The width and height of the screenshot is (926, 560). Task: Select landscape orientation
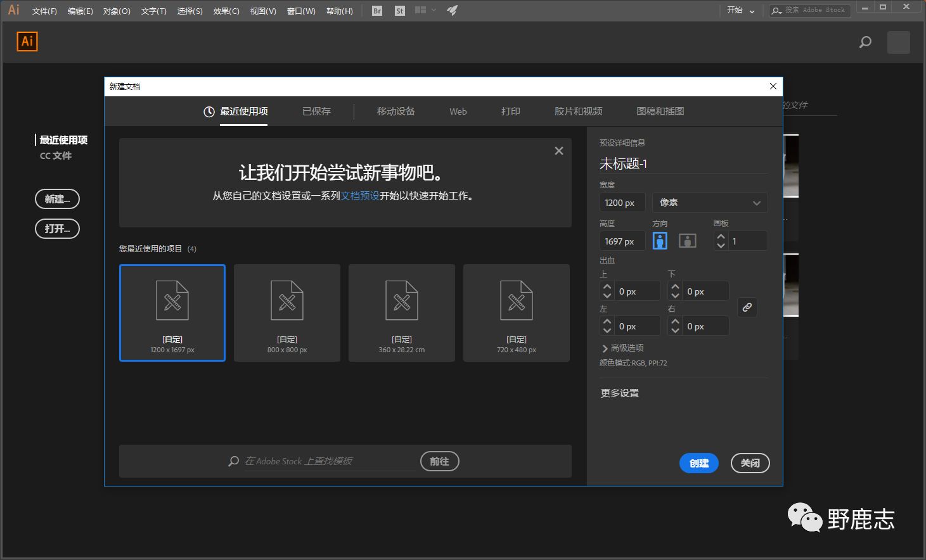click(687, 241)
